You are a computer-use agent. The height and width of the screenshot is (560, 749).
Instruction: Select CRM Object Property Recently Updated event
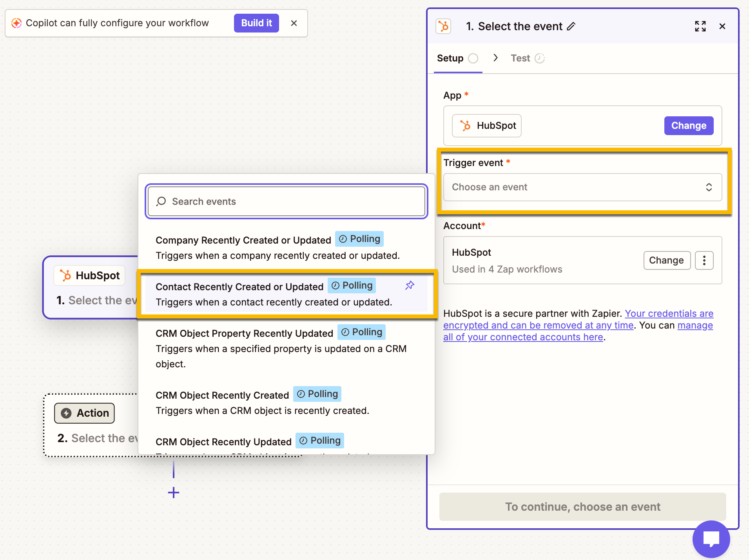pos(287,348)
